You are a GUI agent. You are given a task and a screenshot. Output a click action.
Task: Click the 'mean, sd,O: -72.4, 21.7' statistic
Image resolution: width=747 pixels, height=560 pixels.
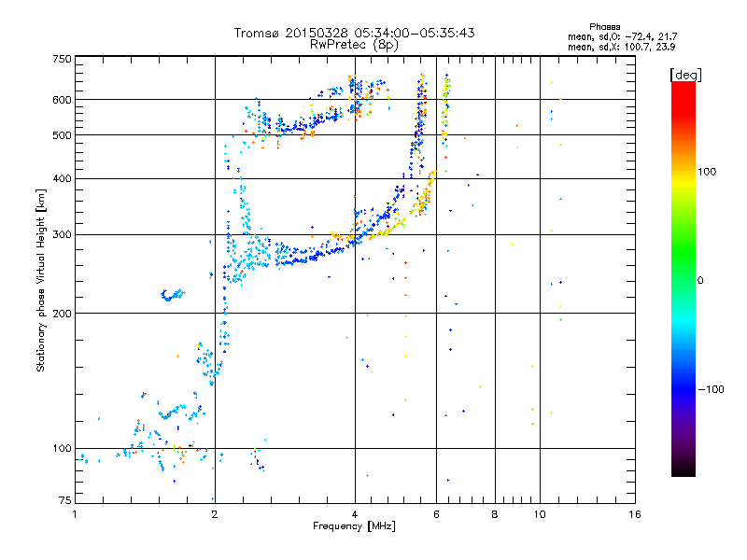(x=622, y=36)
